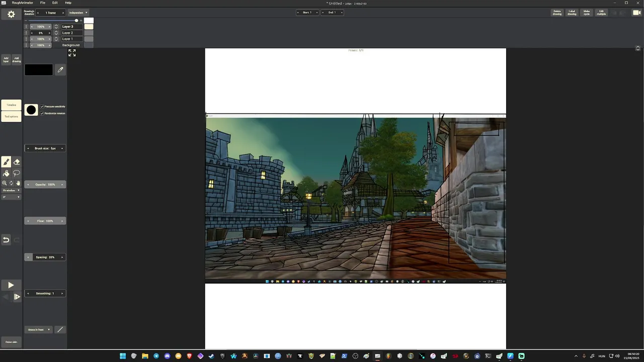The height and width of the screenshot is (362, 644).
Task: Click the black brush color swatch
Action: [39, 70]
